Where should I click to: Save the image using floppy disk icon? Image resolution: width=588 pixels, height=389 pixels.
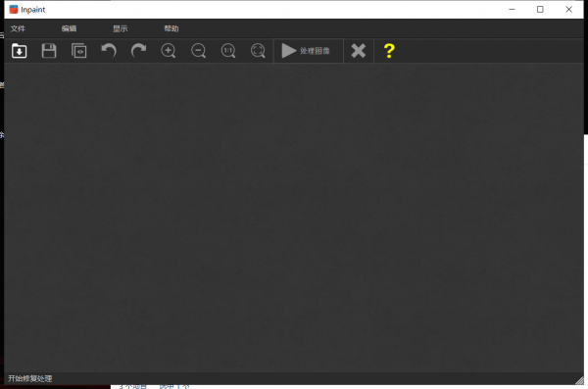pyautogui.click(x=49, y=51)
